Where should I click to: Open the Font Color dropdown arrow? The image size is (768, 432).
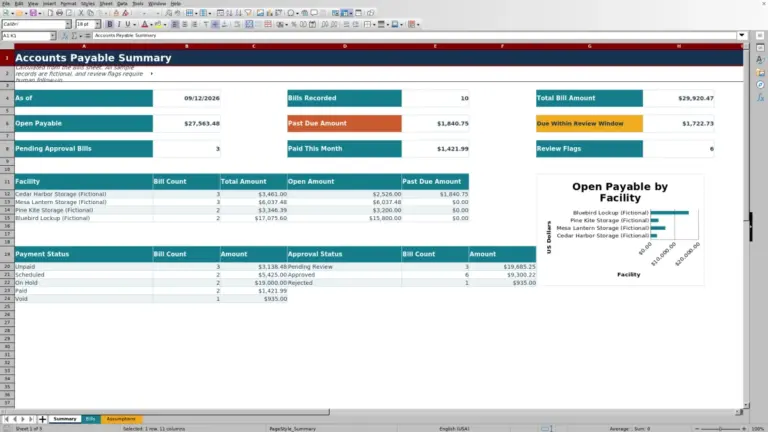coord(151,24)
